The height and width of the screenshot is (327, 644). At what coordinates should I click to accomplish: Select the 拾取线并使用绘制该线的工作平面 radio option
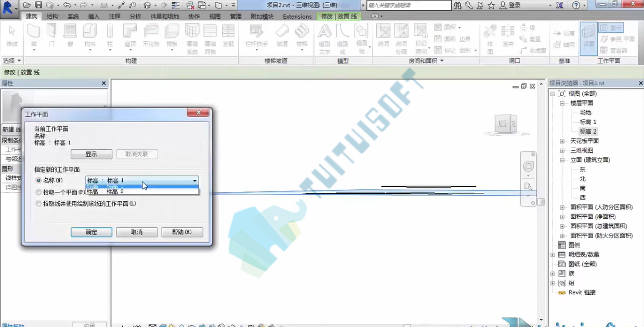pos(38,204)
